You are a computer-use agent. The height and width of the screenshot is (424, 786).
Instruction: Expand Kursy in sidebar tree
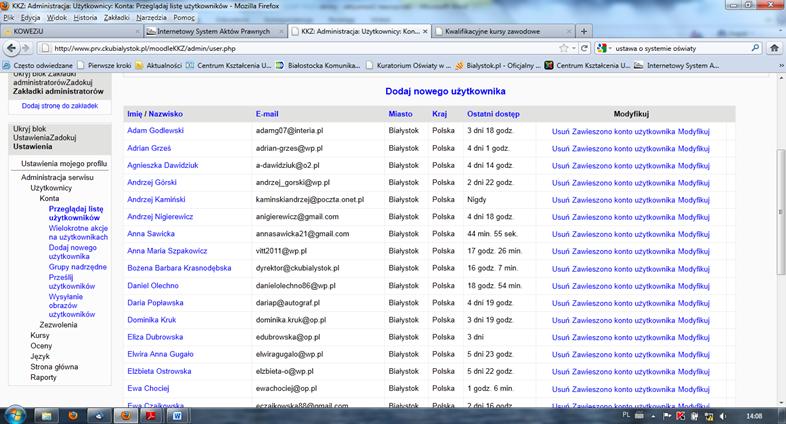click(x=40, y=335)
